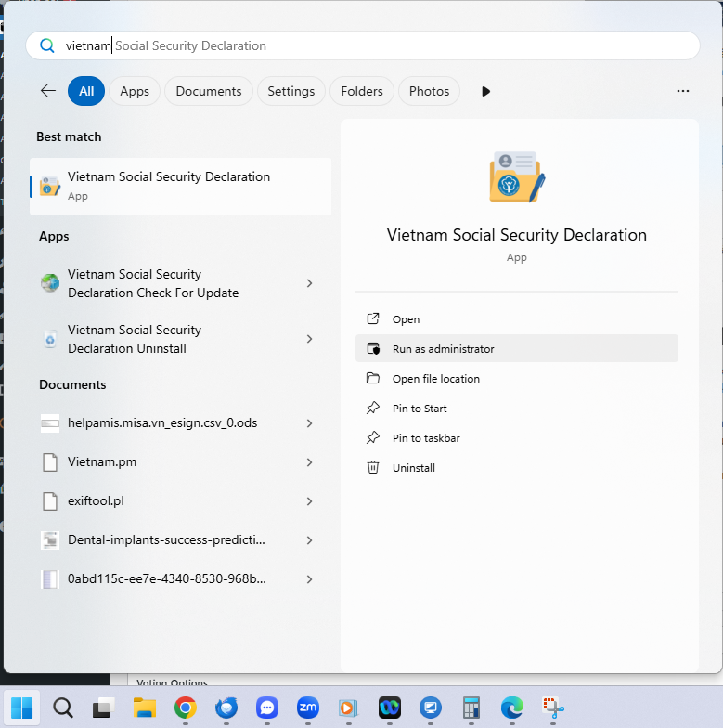Expand the Vietnam.pm result chevron
Image resolution: width=723 pixels, height=728 pixels.
point(310,462)
